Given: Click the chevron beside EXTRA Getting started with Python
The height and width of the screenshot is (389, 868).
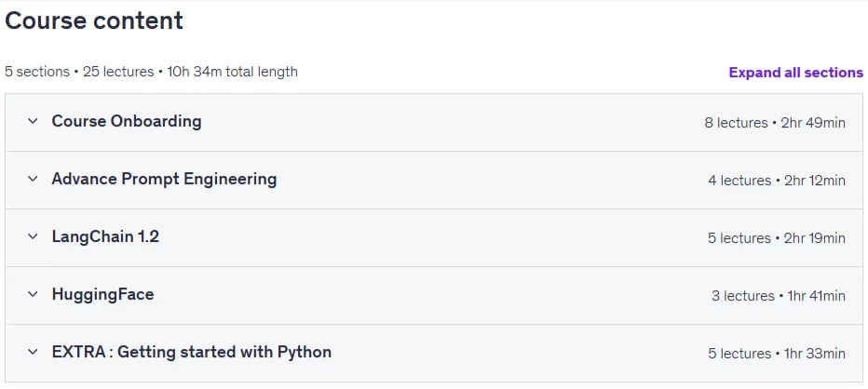Looking at the screenshot, I should pos(33,352).
